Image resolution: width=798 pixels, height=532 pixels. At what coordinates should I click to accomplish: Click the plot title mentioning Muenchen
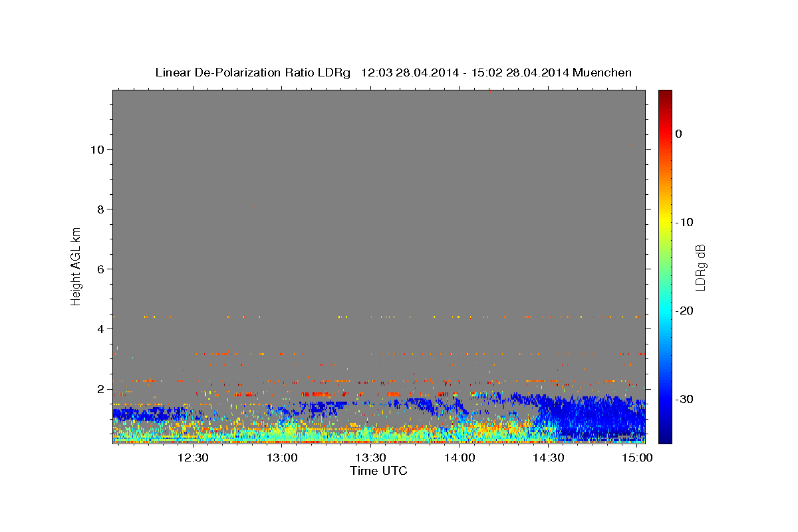pos(393,72)
